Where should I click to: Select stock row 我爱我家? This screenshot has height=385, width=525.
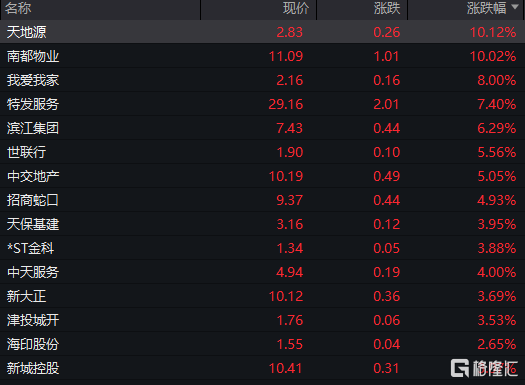point(262,80)
